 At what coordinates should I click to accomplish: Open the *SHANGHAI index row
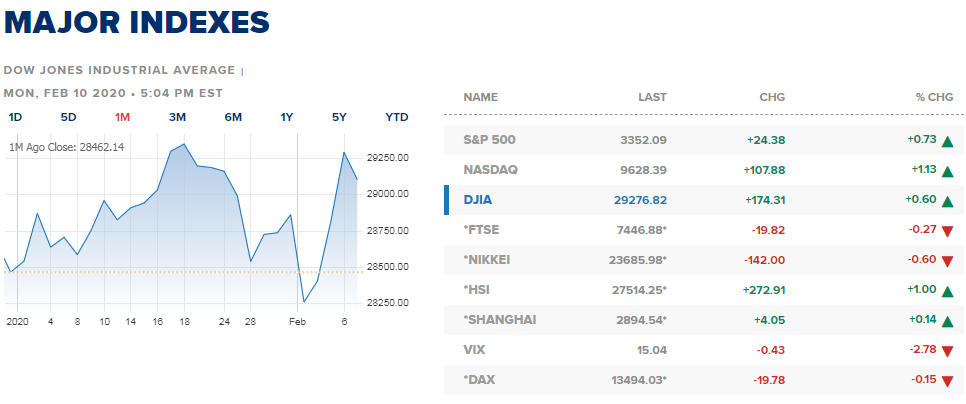coord(704,320)
